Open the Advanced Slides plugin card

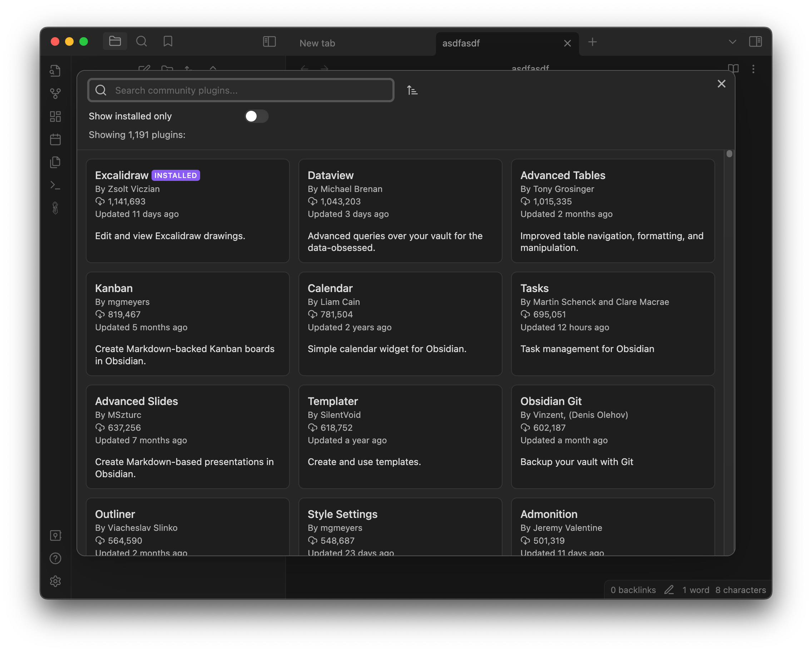(x=188, y=436)
